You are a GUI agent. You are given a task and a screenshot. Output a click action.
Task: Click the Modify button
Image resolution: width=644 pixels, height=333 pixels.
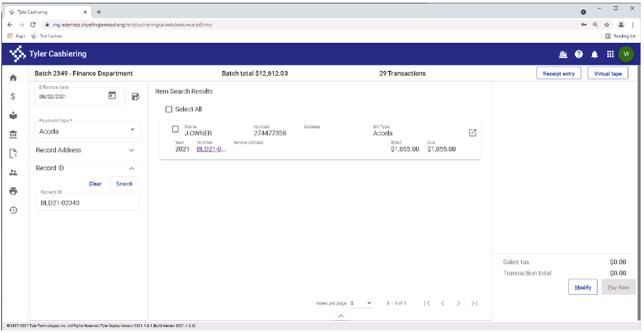point(583,287)
